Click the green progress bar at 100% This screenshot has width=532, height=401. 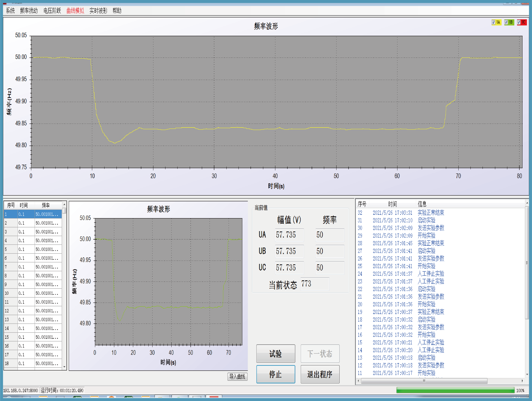[x=455, y=390]
